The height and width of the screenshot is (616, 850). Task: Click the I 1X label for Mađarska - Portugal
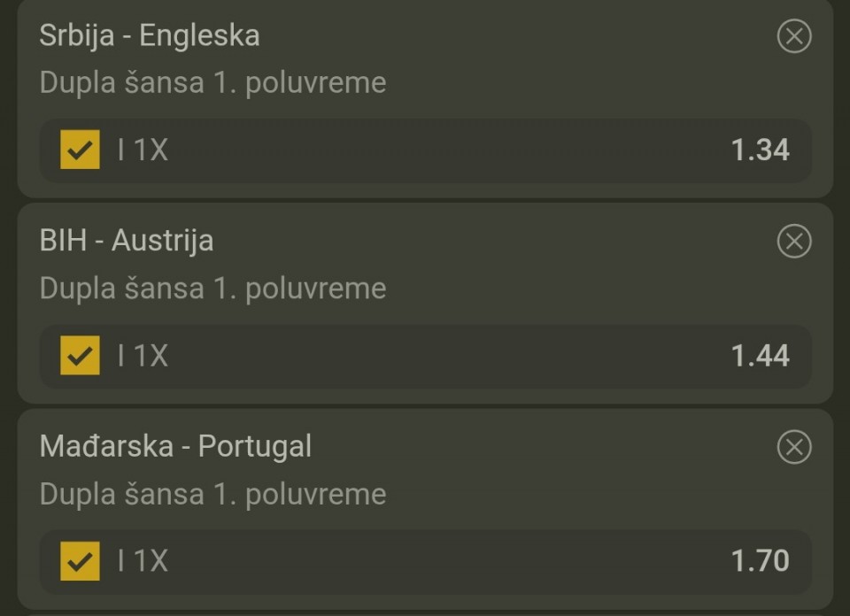click(x=143, y=560)
